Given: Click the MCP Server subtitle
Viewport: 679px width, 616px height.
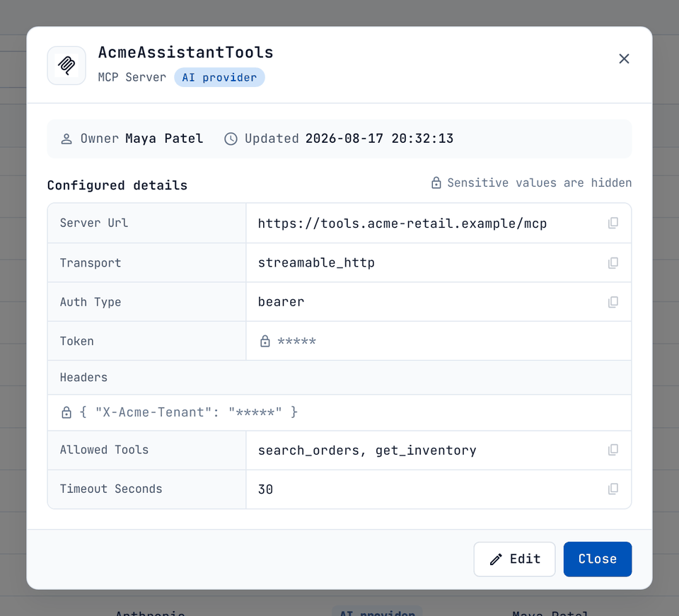Looking at the screenshot, I should tap(132, 78).
